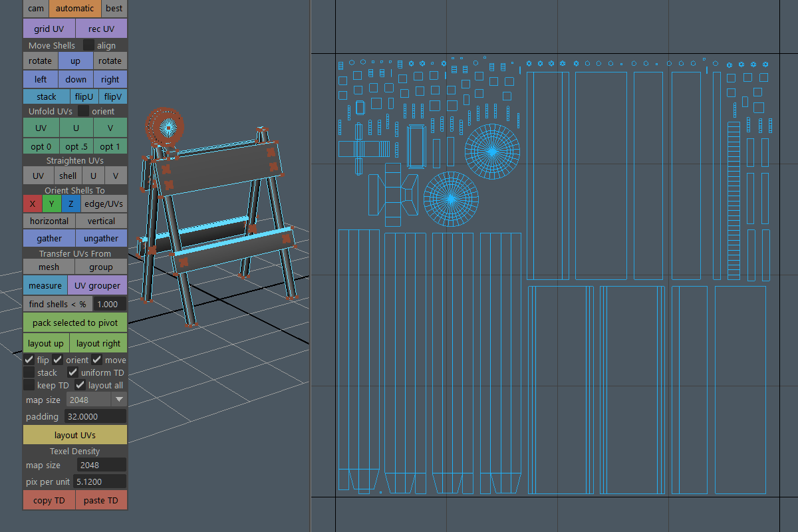This screenshot has height=532, width=798.
Task: Click the green Y orient button
Action: 52,203
